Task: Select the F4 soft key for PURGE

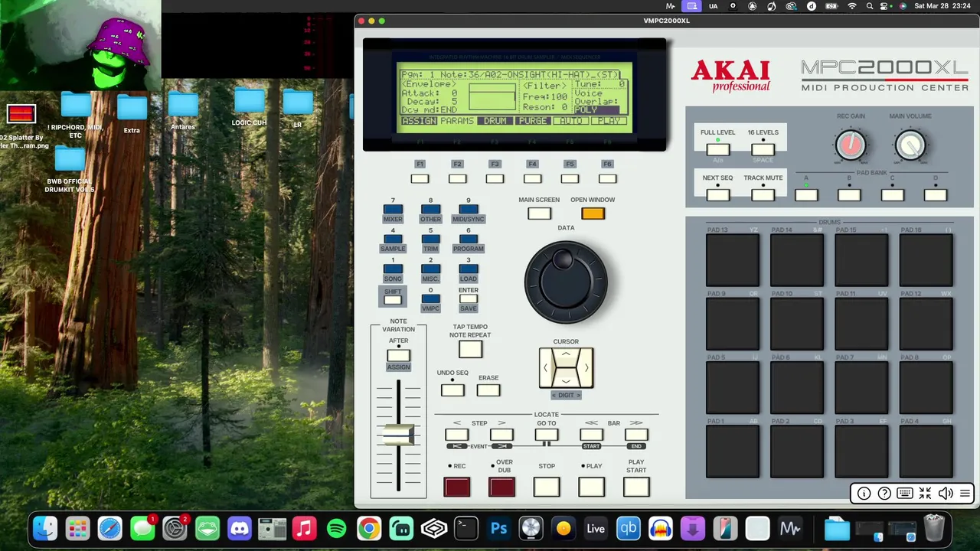Action: [x=532, y=178]
